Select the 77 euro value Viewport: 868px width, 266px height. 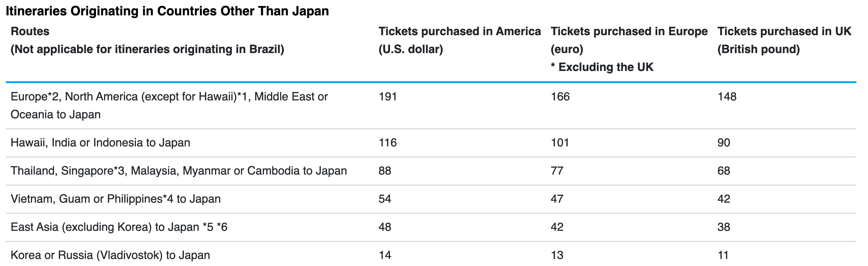pyautogui.click(x=557, y=171)
